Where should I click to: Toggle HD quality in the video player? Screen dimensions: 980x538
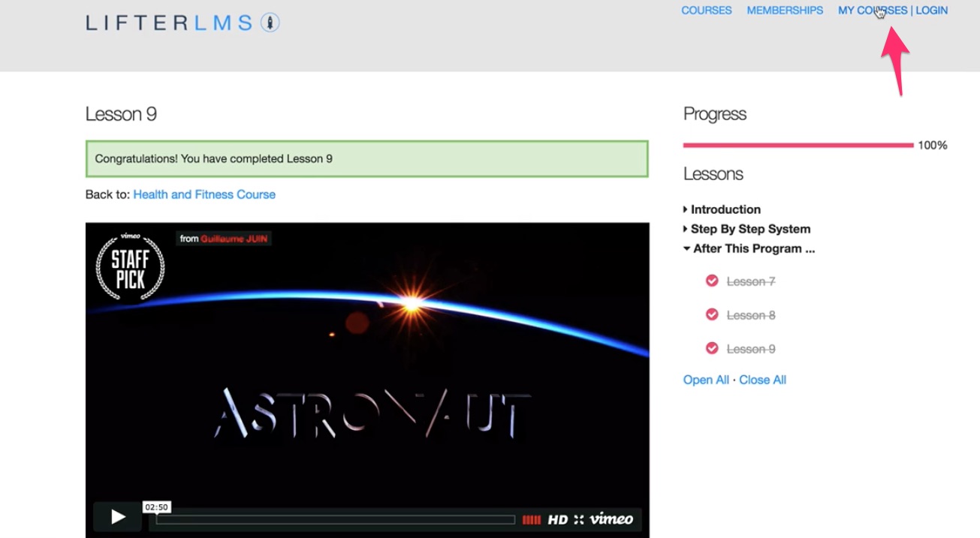557,519
